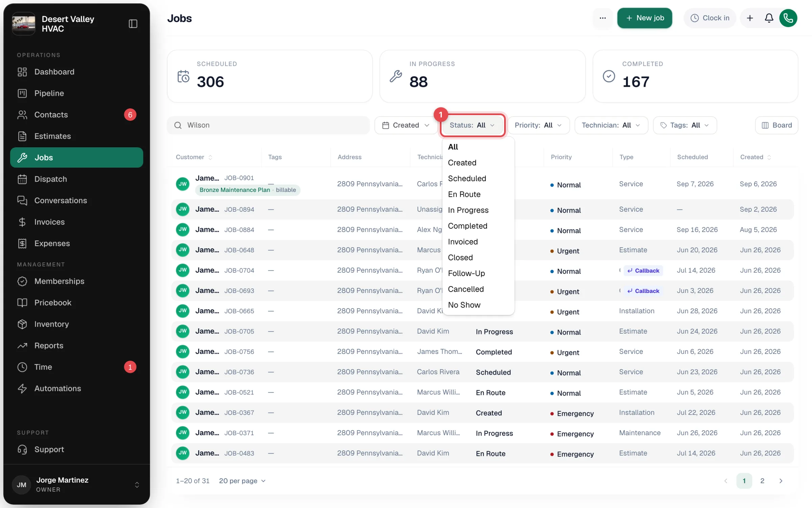Image resolution: width=812 pixels, height=508 pixels.
Task: Click the Callback badge on JOB-0693
Action: 643,291
